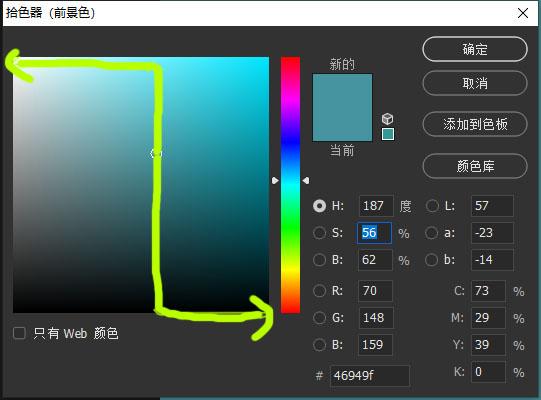This screenshot has width=541, height=400.
Task: Click the a field showing -23
Action: tap(492, 233)
